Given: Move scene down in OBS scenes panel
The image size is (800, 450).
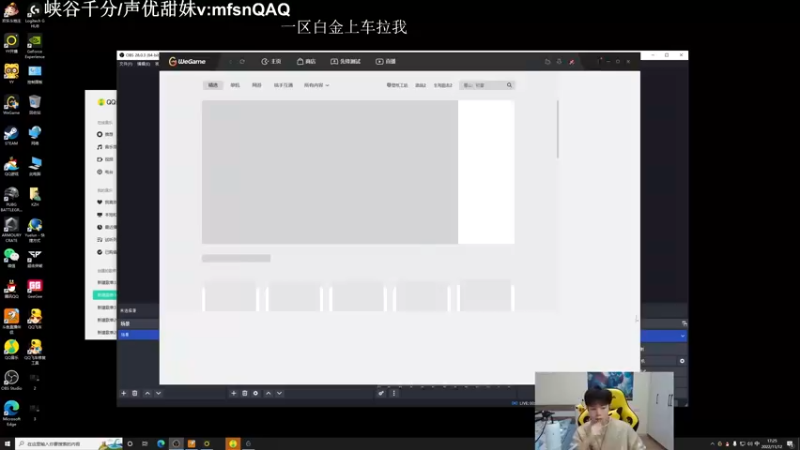Looking at the screenshot, I should 159,393.
